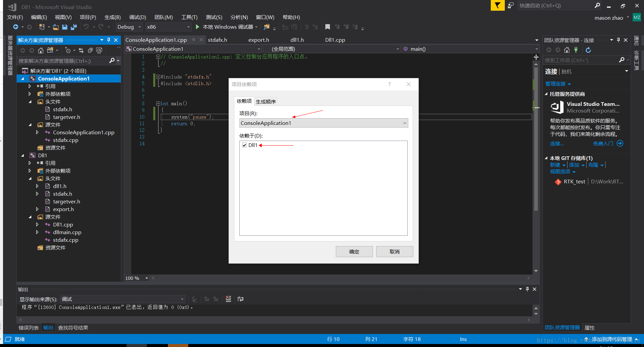
Task: Uncheck the Dll1 dependency checkbox
Action: coord(244,145)
